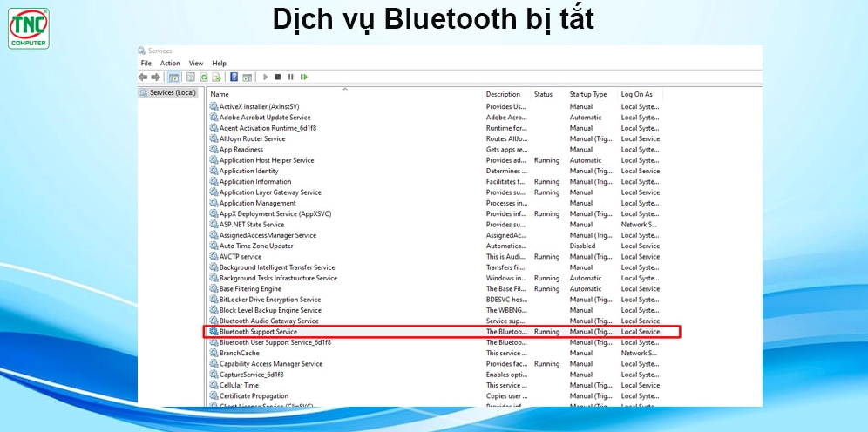Go back using the Back arrow
Viewport: 868px width, 432px height.
(143, 78)
